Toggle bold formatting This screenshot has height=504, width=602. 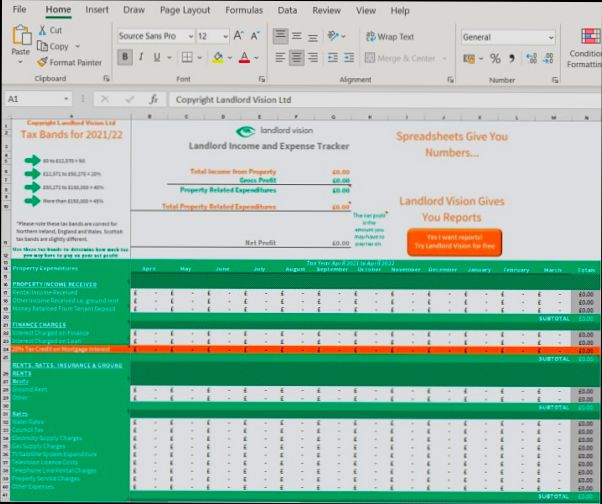pos(126,58)
